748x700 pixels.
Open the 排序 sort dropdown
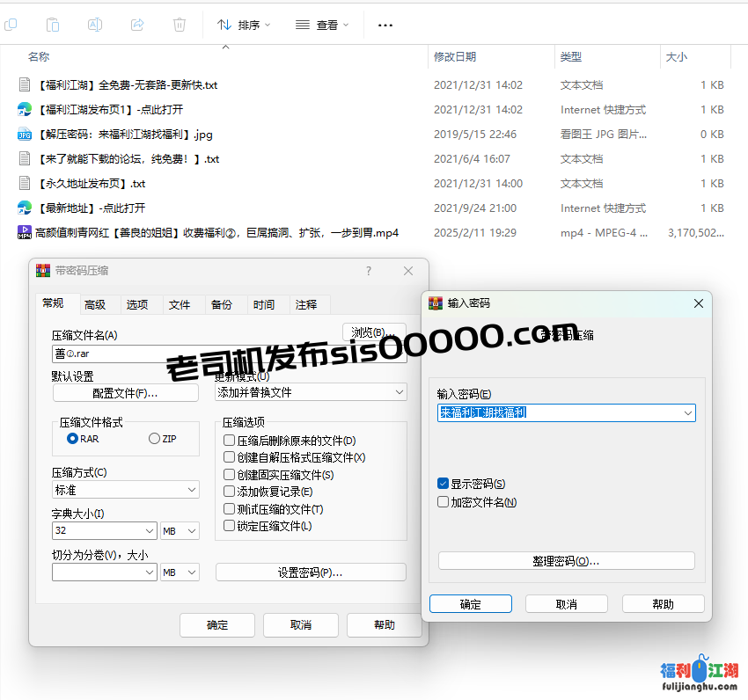coord(245,26)
